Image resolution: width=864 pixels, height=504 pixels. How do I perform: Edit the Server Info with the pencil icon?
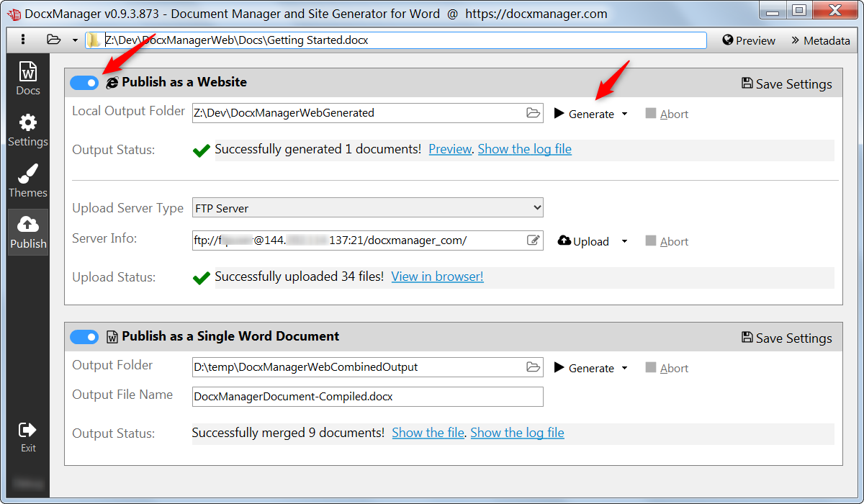534,240
